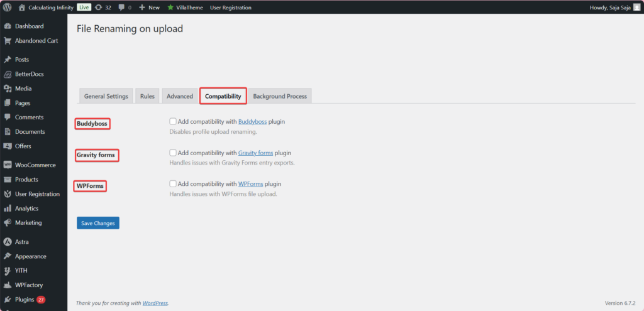Viewport: 644px width, 311px height.
Task: Click the Plugins 27 update count badge
Action: tap(41, 300)
